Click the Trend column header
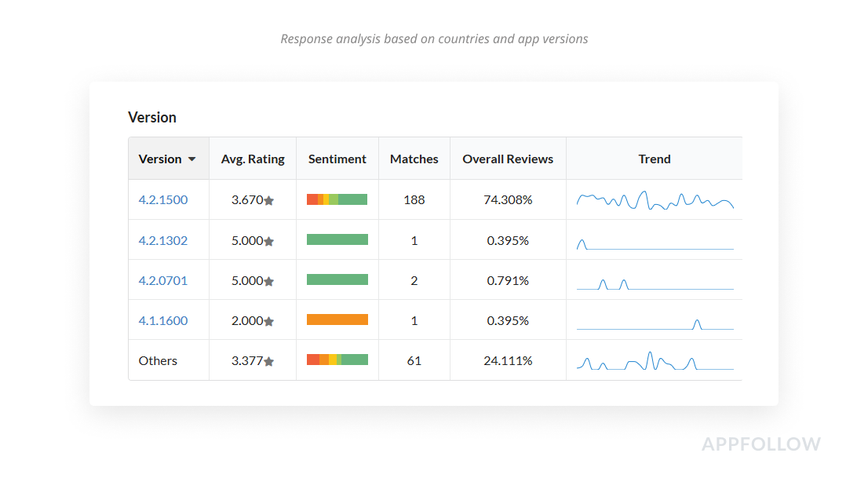 coord(655,159)
